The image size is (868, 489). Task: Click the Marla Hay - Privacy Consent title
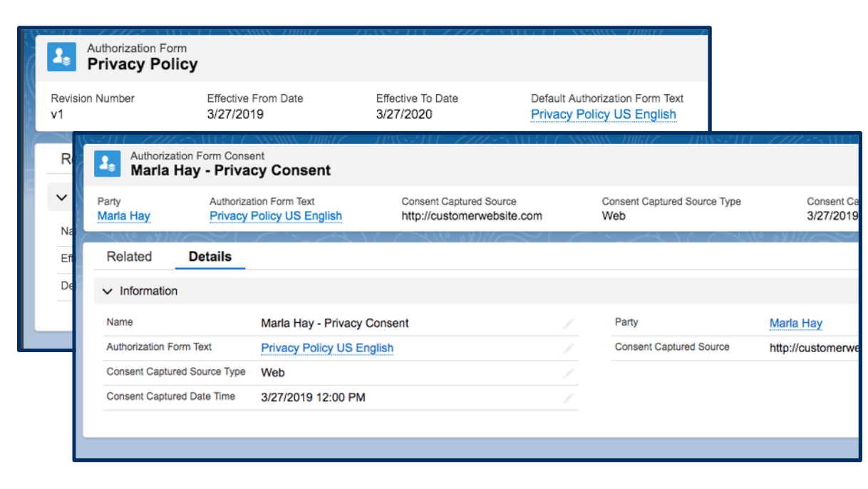pyautogui.click(x=230, y=171)
